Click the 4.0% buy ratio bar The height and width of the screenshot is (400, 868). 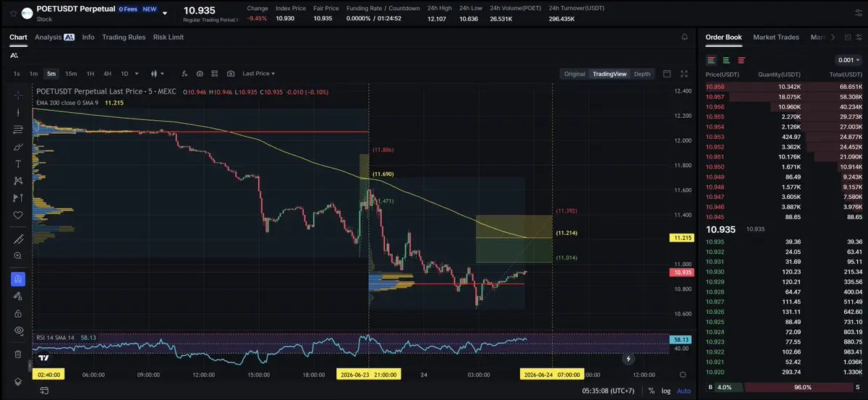tap(728, 388)
